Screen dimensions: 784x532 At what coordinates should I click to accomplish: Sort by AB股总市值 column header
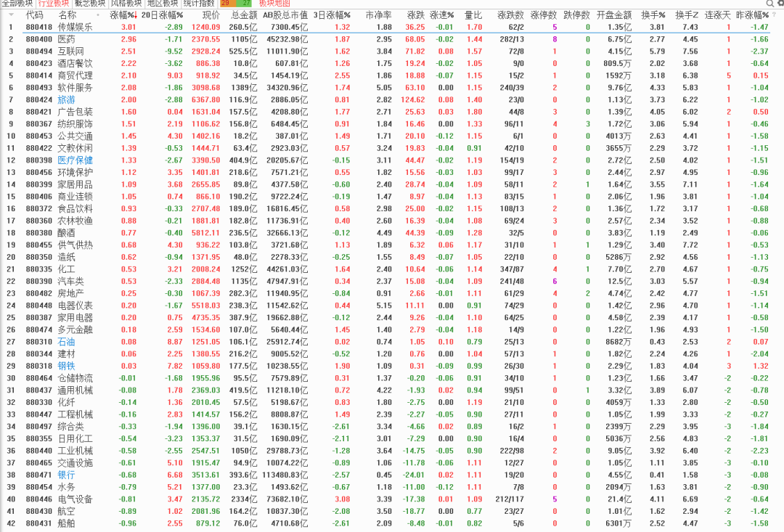click(x=285, y=15)
